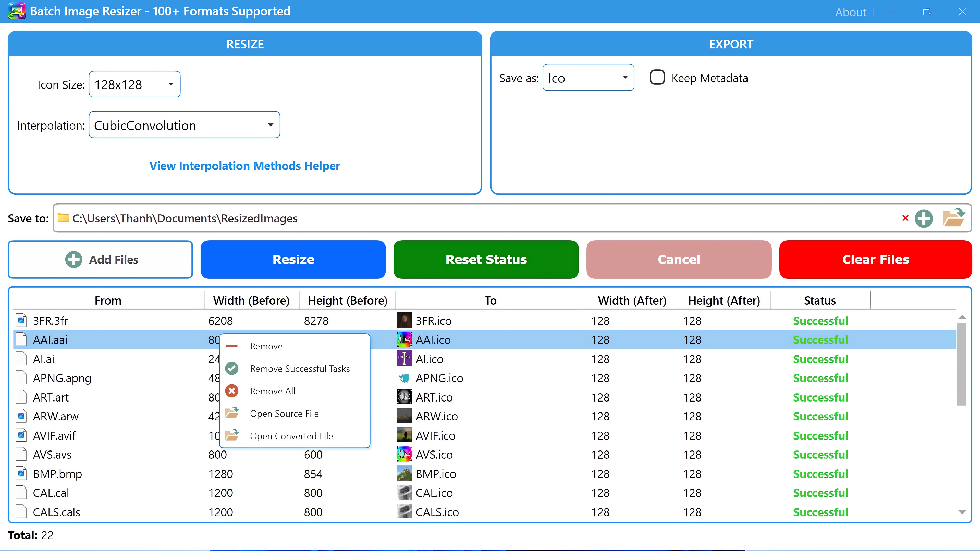Screen dimensions: 980x551
Task: Click the file list vertical scrollbar thumb
Action: click(961, 364)
